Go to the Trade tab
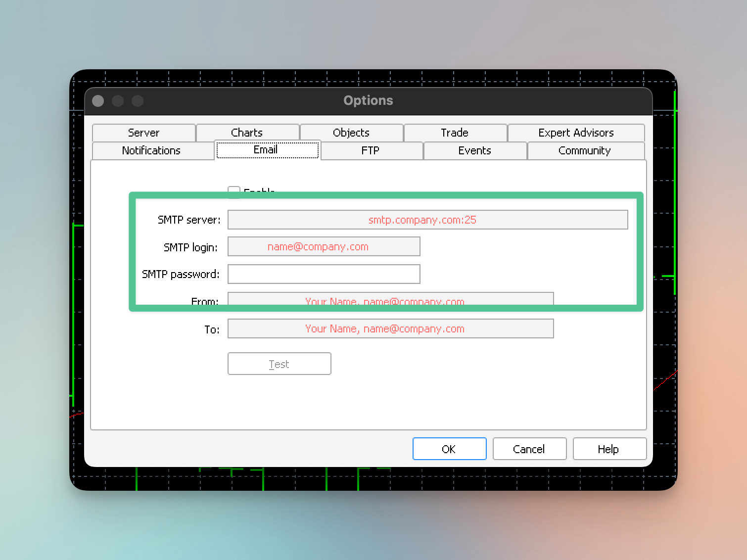747x560 pixels. pyautogui.click(x=455, y=133)
